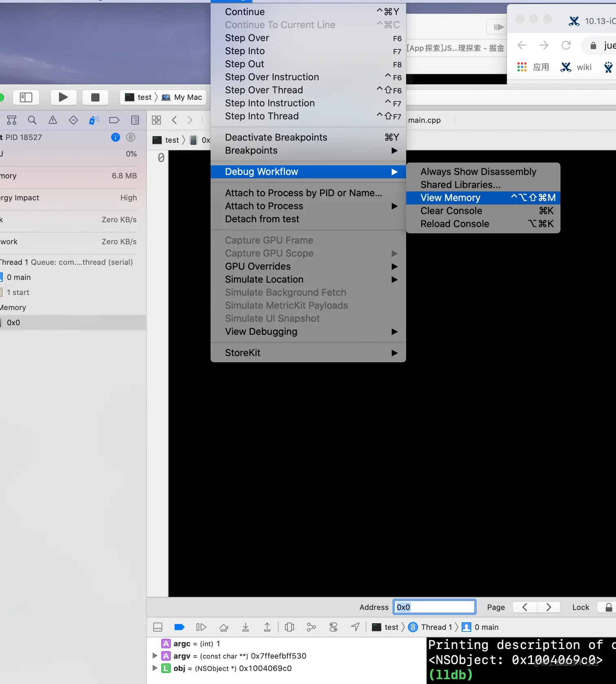The width and height of the screenshot is (616, 684).
Task: Click the Step Out icon in debug bar
Action: (x=267, y=627)
